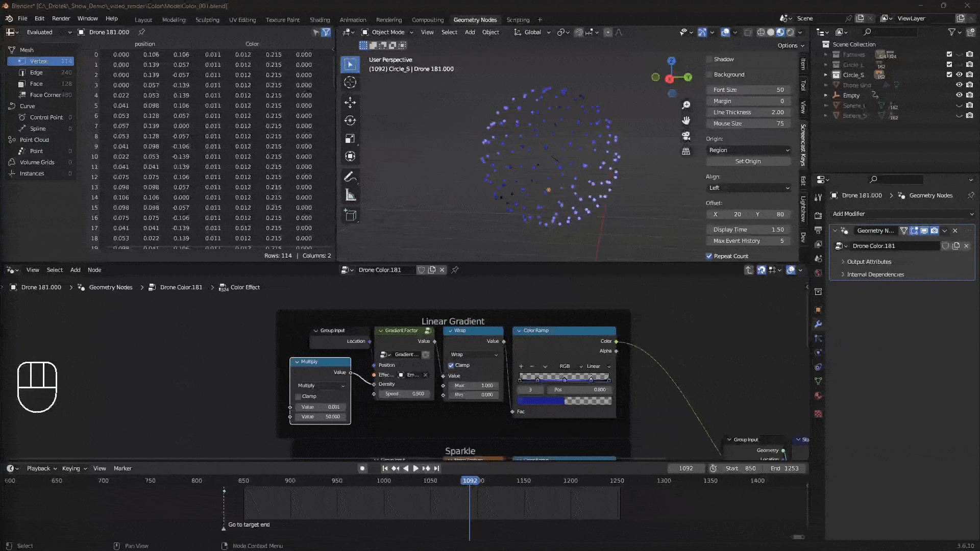Select the Rotate tool icon
Viewport: 980px width, 551px height.
pos(350,120)
